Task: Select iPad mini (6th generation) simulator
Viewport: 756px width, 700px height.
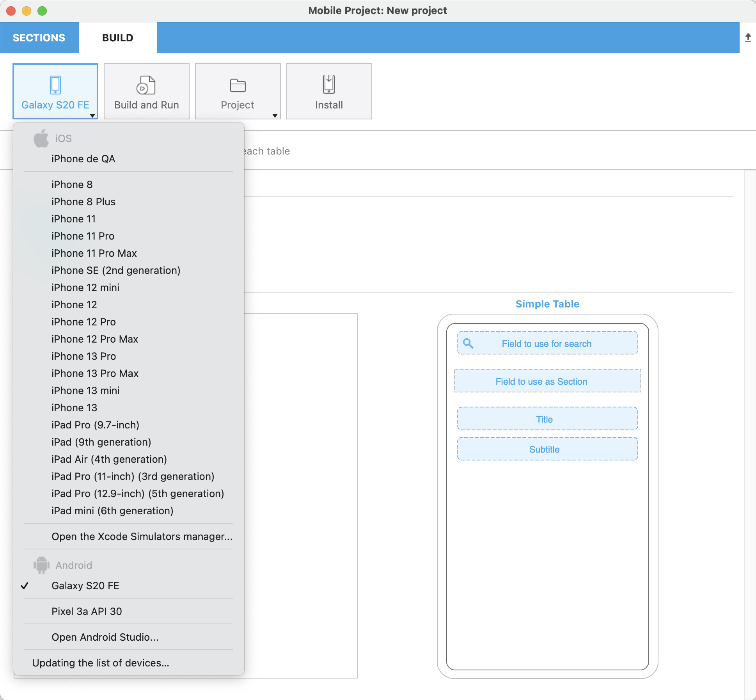Action: pyautogui.click(x=129, y=511)
